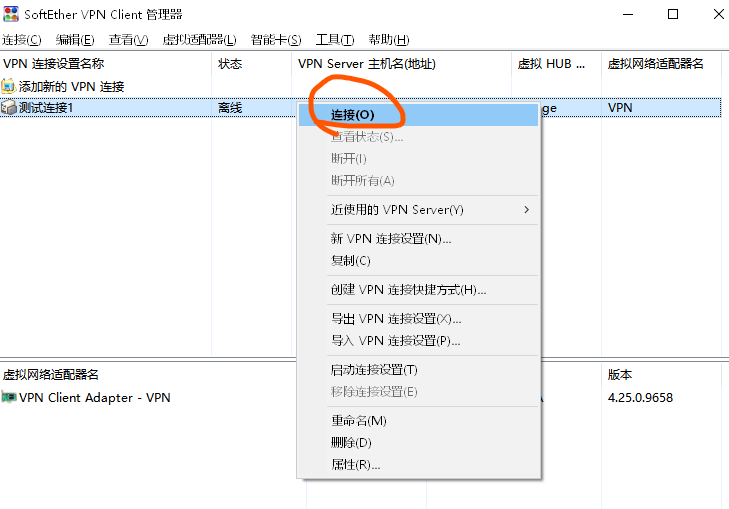Viewport: 729px width, 509px height.
Task: Click the upper 虚拟网络适配器名 column header
Action: coord(661,63)
